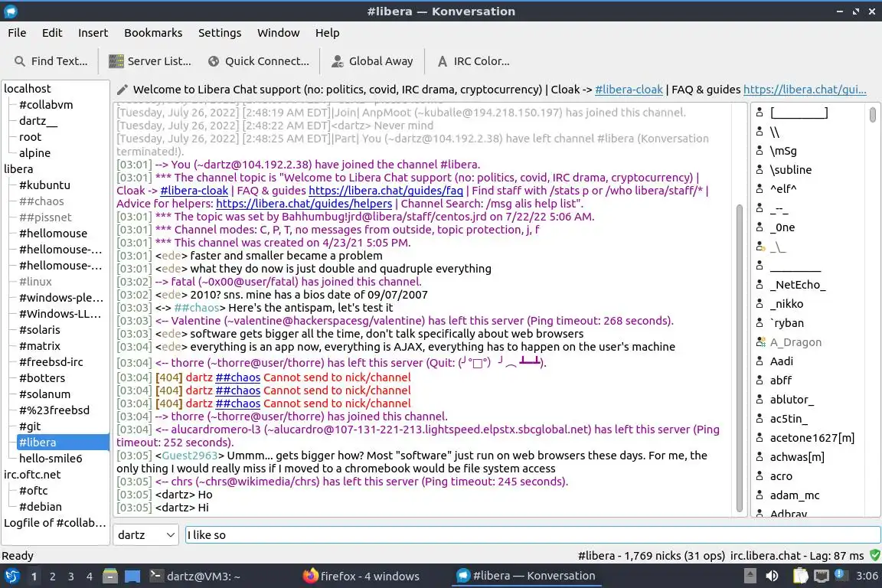Screen dimensions: 882x588
Task: Select \subline in nick list
Action: pos(790,170)
